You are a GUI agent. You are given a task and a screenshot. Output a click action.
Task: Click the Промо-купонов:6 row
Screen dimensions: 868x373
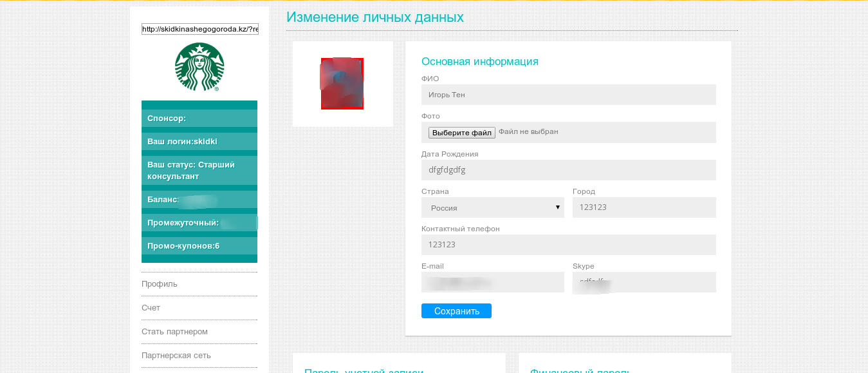click(199, 246)
